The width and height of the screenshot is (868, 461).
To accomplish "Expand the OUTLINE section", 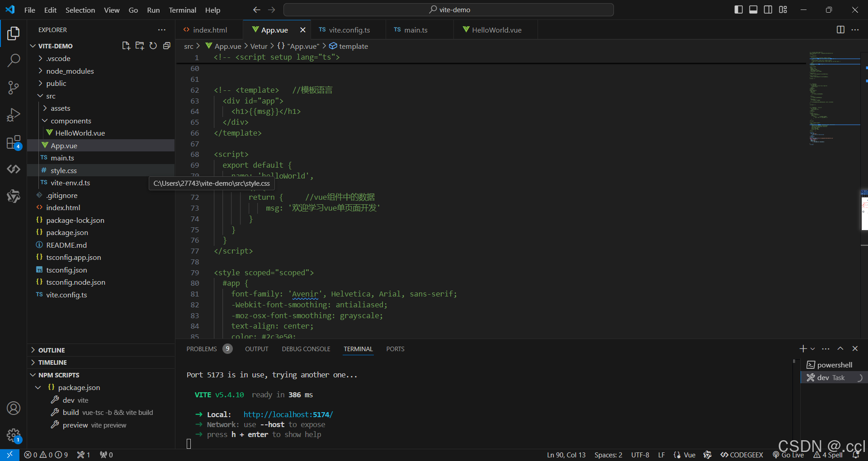I will tap(101, 350).
